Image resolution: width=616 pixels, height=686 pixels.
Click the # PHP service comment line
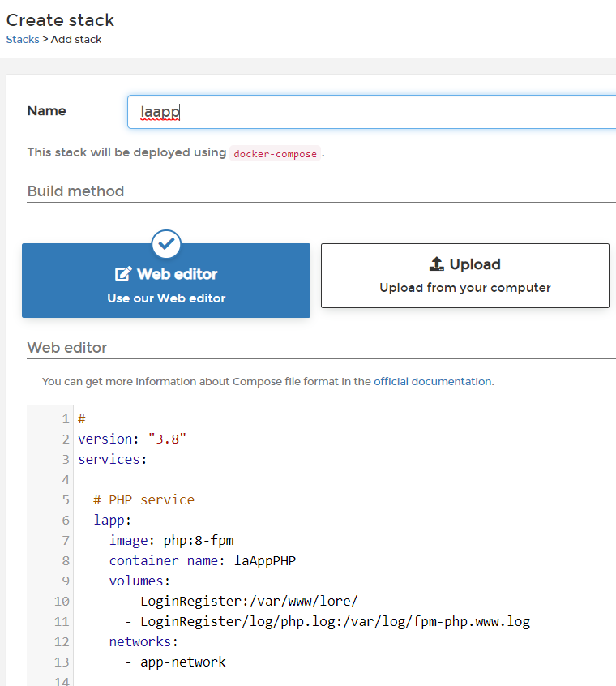coord(143,499)
